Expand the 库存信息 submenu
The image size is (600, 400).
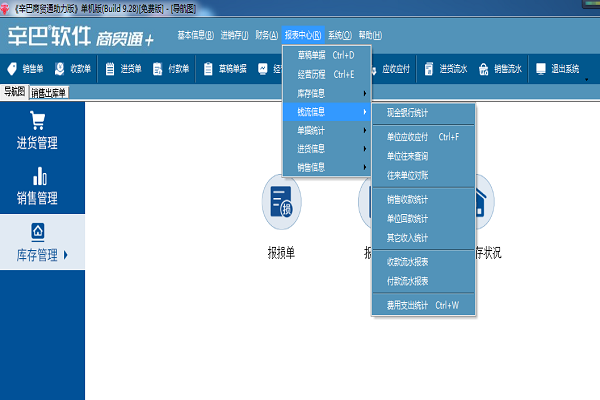pos(327,93)
